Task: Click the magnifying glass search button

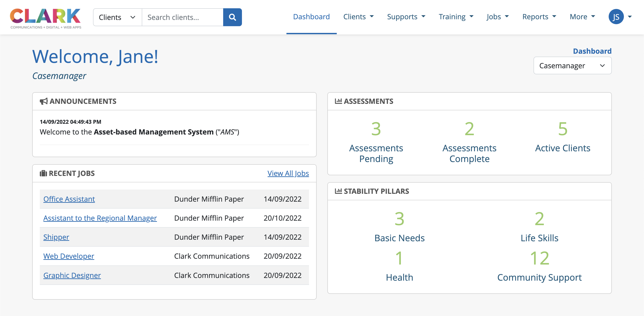Action: point(232,17)
